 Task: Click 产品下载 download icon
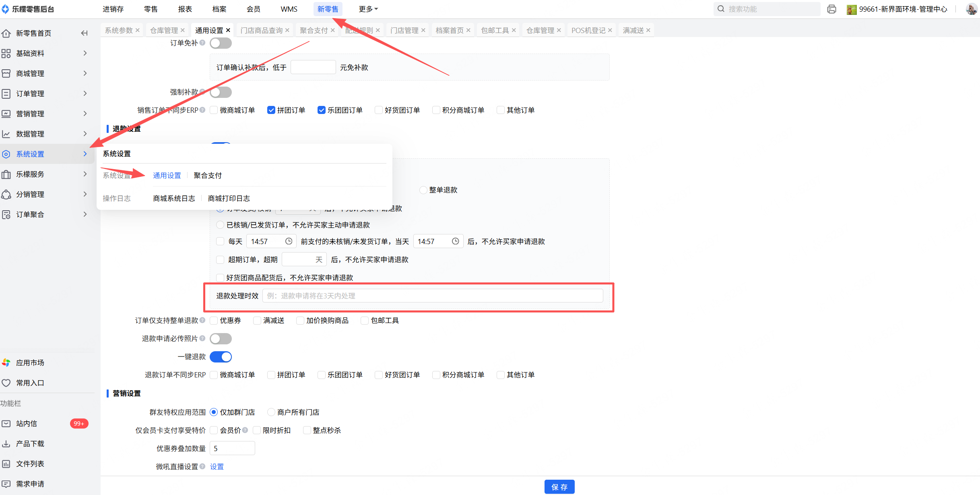(6, 443)
